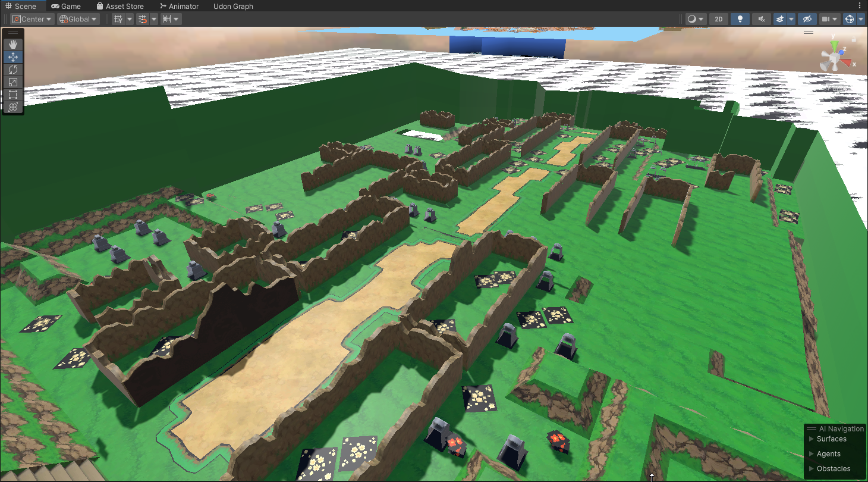This screenshot has height=482, width=868.
Task: Open the Udon Graph tab
Action: tap(233, 7)
